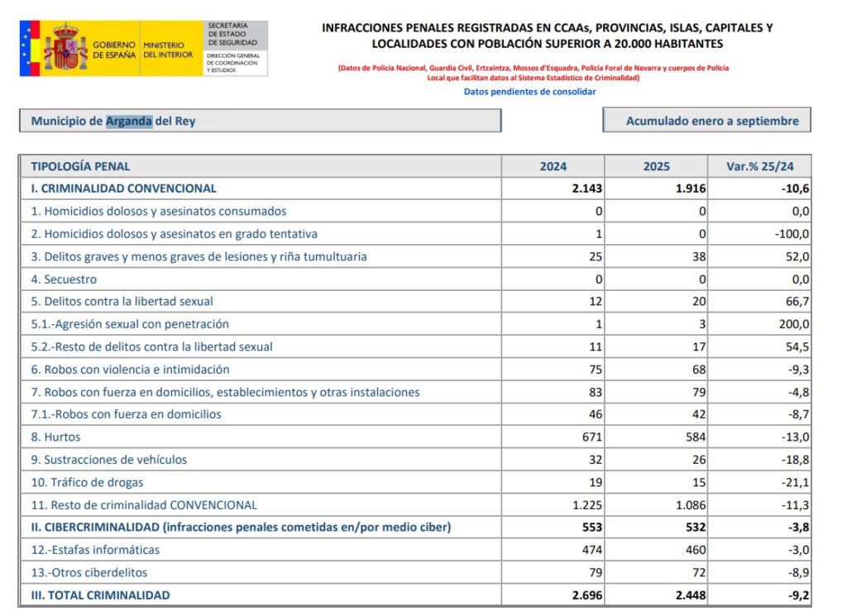Viewport: 847px width, 616px height.
Task: Click Secretaría de Estado de Seguridad block
Action: (235, 48)
